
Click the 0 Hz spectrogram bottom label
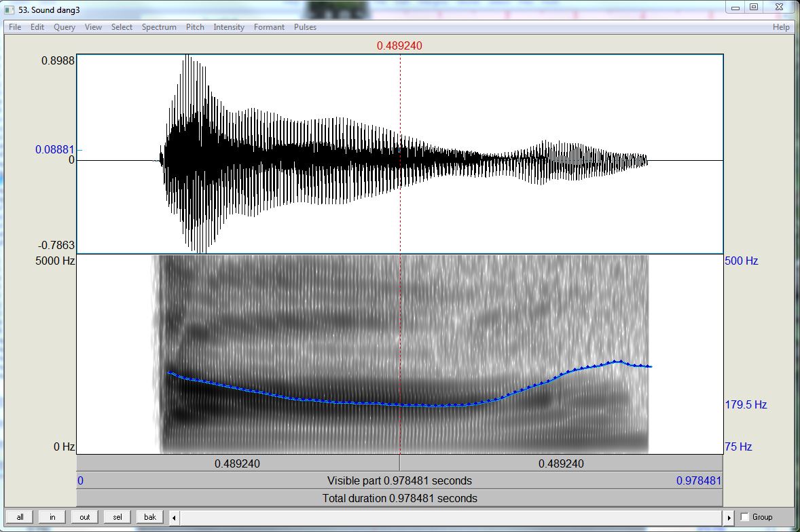(x=65, y=447)
